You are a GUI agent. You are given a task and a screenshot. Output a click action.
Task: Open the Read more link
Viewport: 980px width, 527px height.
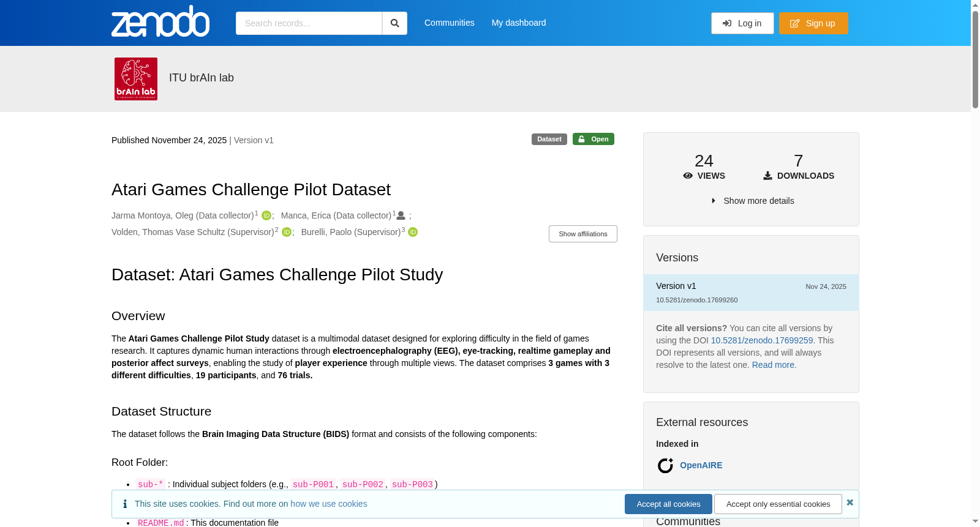774,365
